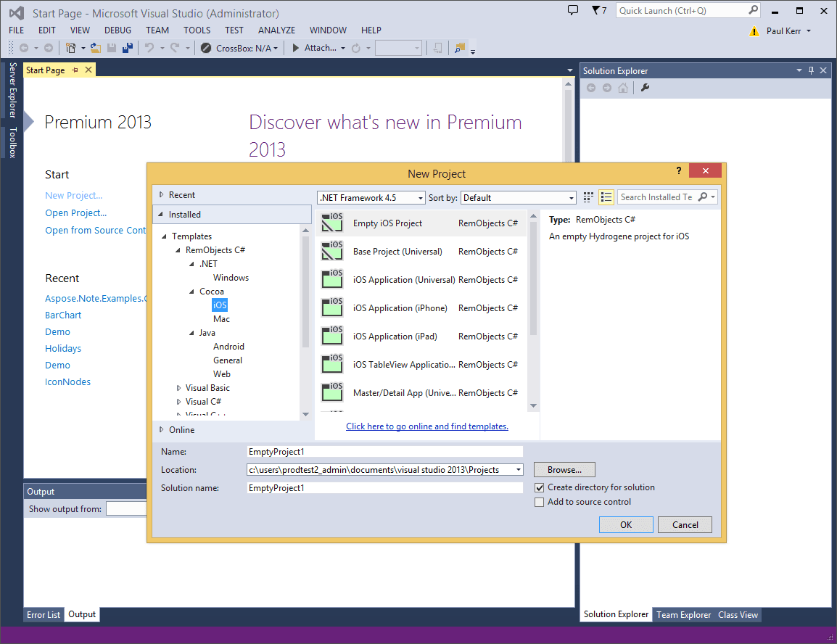837x644 pixels.
Task: Click the Open File toolbar icon
Action: 96,48
